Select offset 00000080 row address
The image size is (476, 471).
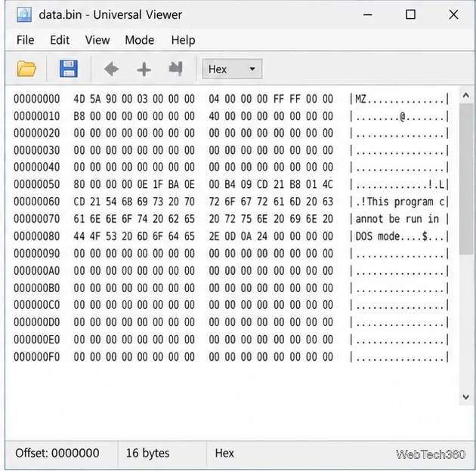click(x=37, y=236)
